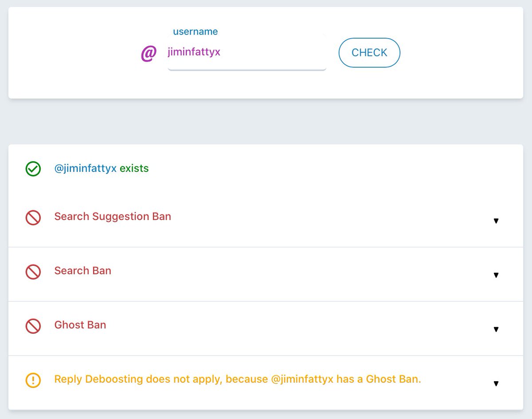The width and height of the screenshot is (532, 419).
Task: Select the Ghost Ban label text
Action: (x=80, y=325)
